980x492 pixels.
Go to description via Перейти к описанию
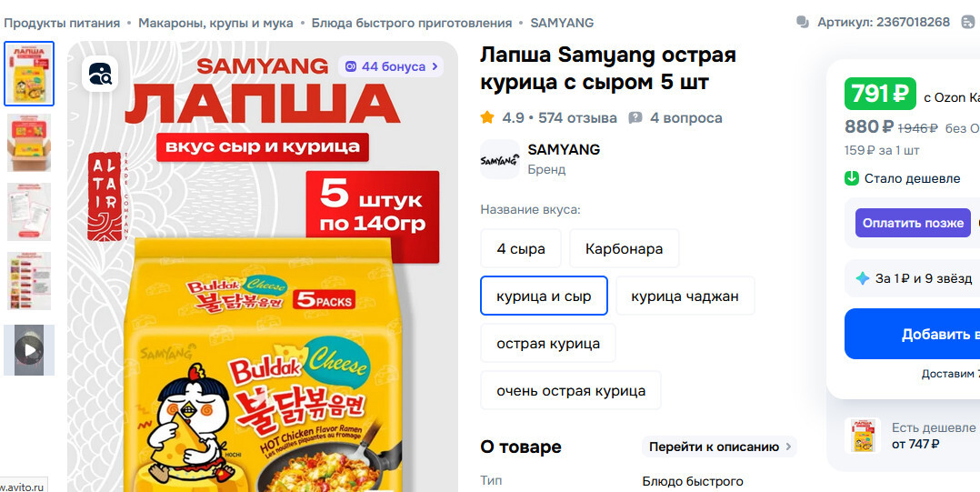click(719, 447)
